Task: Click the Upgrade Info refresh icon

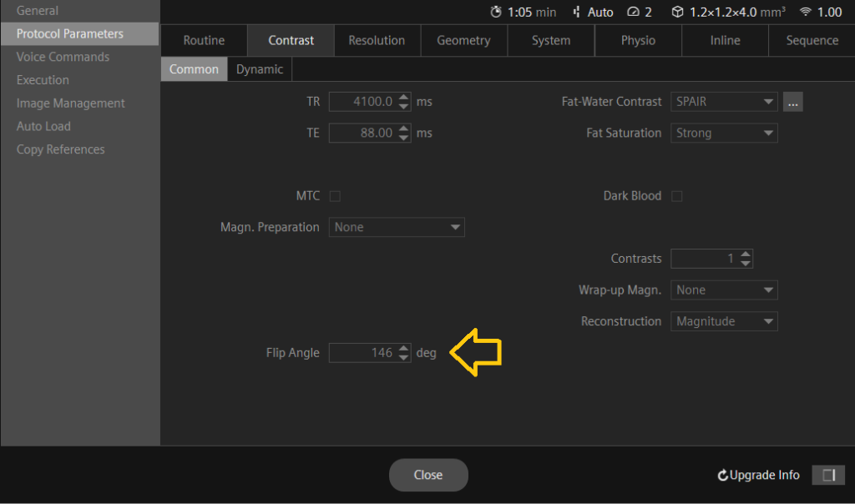Action: click(721, 475)
